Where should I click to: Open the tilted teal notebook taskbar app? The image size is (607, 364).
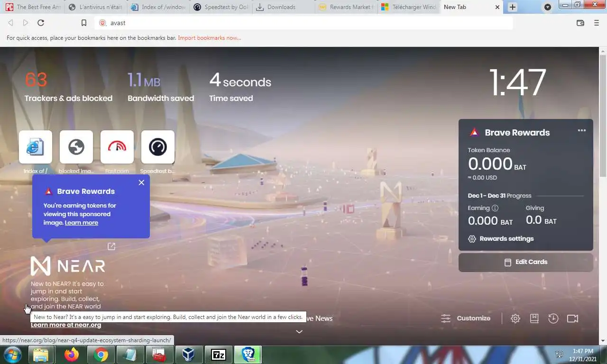130,355
